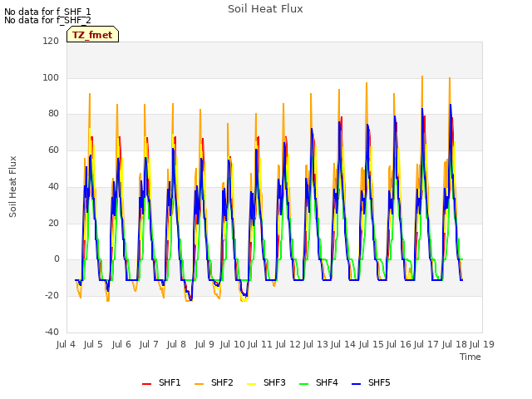Click the Jul 13 x-axis tick label

(x=315, y=344)
